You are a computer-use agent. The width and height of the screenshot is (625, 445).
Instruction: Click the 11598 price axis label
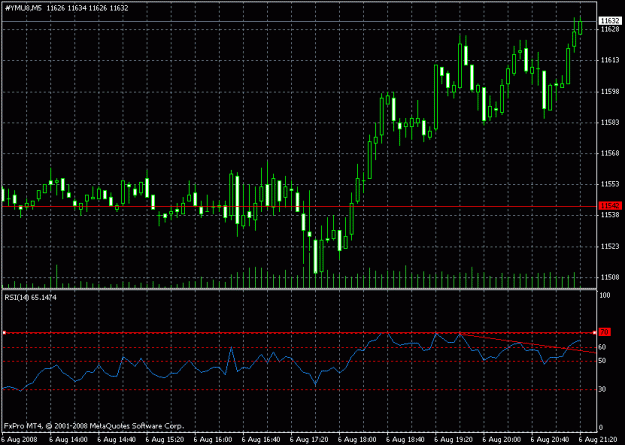[609, 92]
